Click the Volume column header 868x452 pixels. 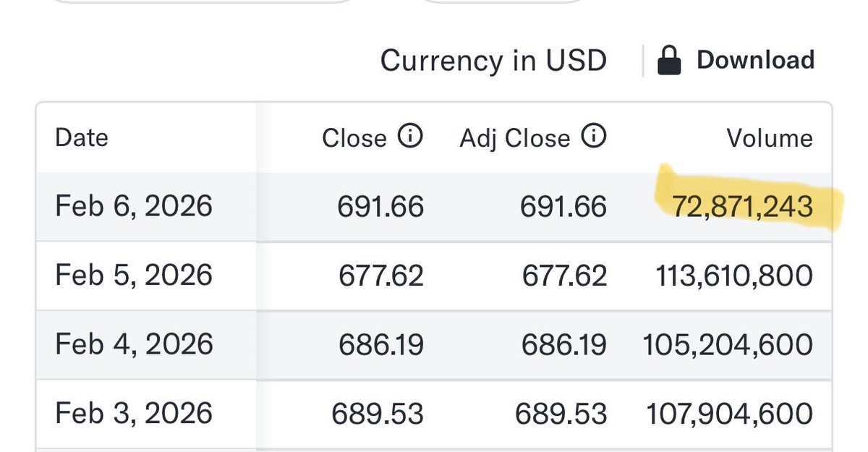[x=770, y=137]
